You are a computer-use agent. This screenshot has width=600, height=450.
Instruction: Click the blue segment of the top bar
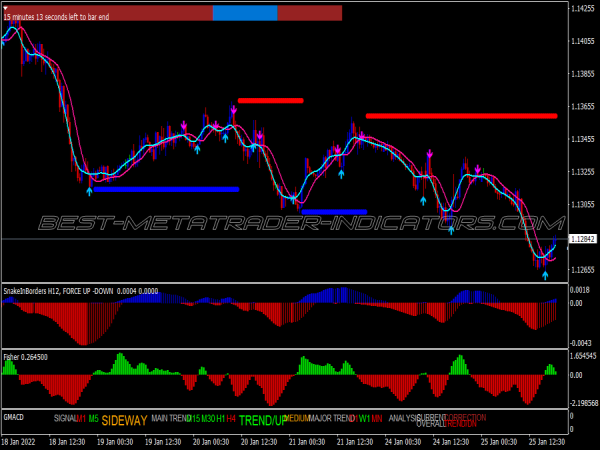(245, 13)
